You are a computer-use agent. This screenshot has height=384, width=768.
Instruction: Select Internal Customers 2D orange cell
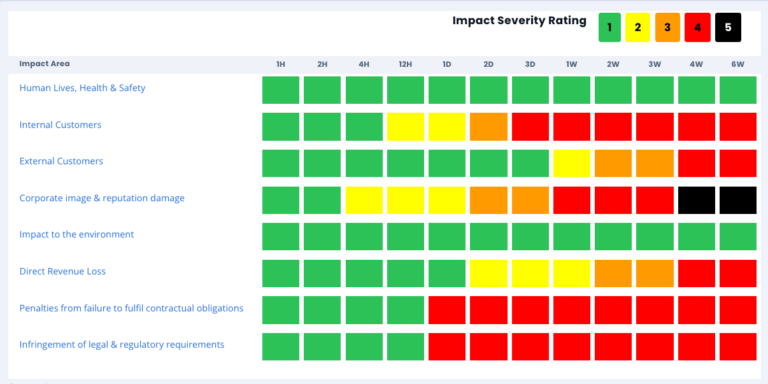coord(489,127)
